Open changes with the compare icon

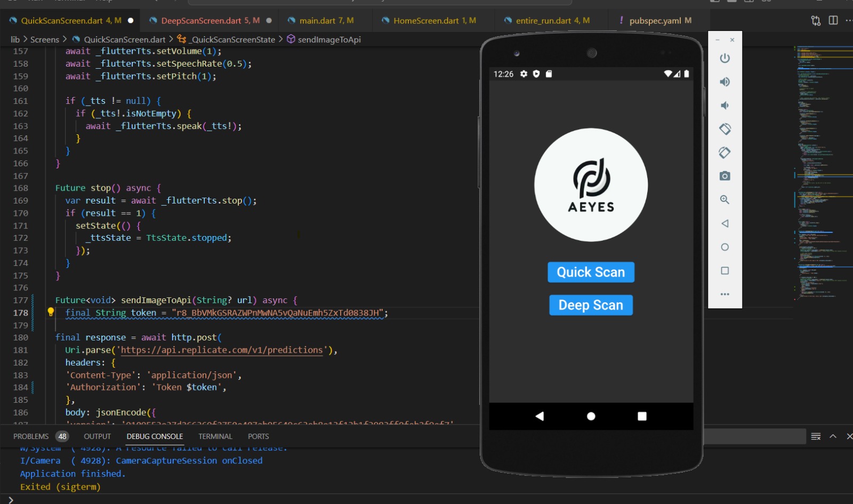pyautogui.click(x=816, y=21)
